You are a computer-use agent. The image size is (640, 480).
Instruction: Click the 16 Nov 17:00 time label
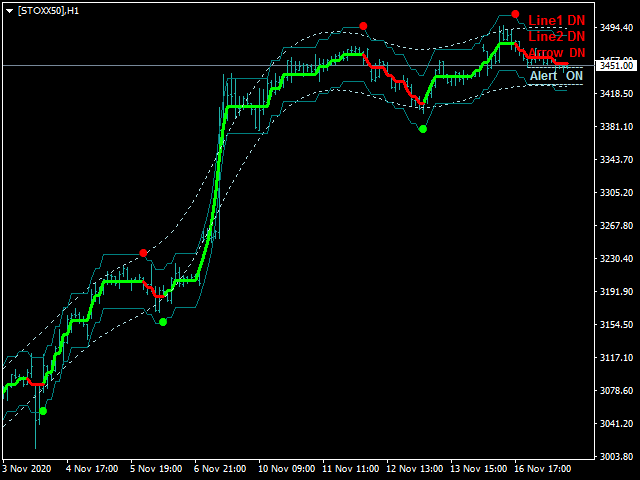click(543, 469)
